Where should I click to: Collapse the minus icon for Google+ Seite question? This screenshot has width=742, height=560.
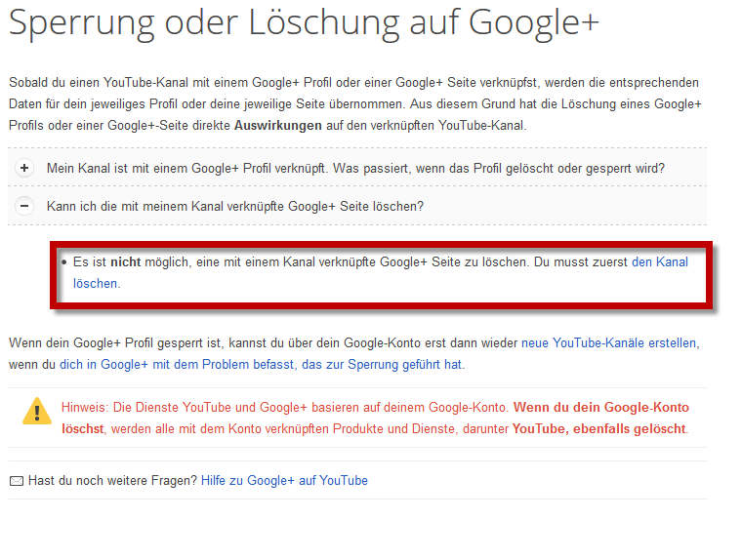[24, 206]
